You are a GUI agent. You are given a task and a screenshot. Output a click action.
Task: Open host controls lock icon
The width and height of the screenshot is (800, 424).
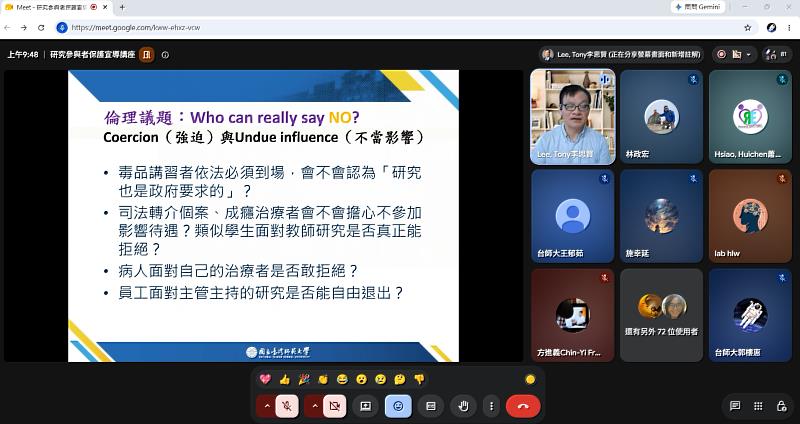(781, 406)
